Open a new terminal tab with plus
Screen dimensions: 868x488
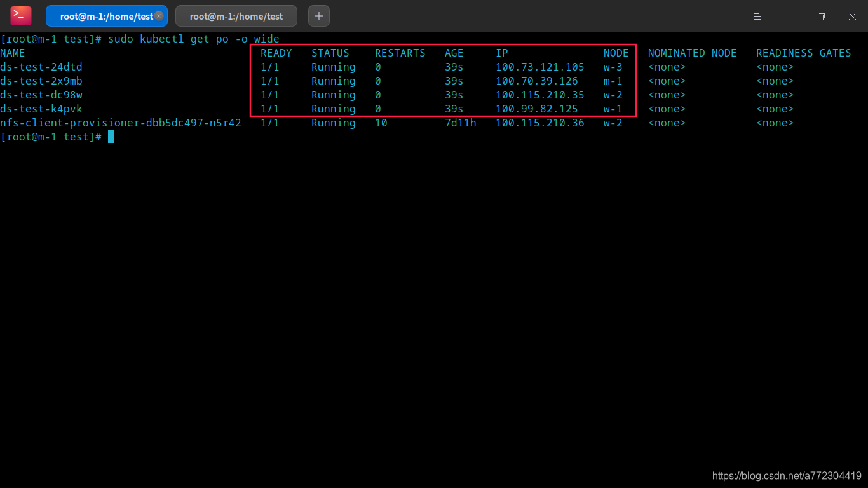click(319, 16)
